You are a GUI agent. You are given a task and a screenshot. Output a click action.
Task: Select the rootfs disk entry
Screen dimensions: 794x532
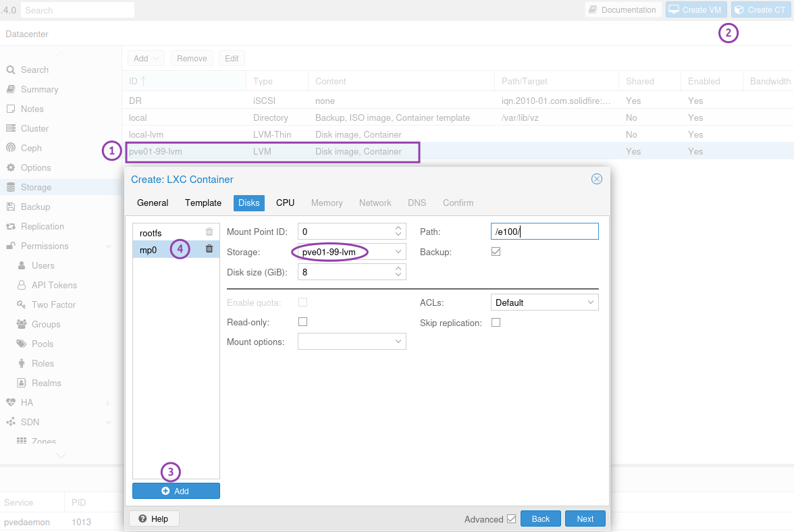pos(176,233)
